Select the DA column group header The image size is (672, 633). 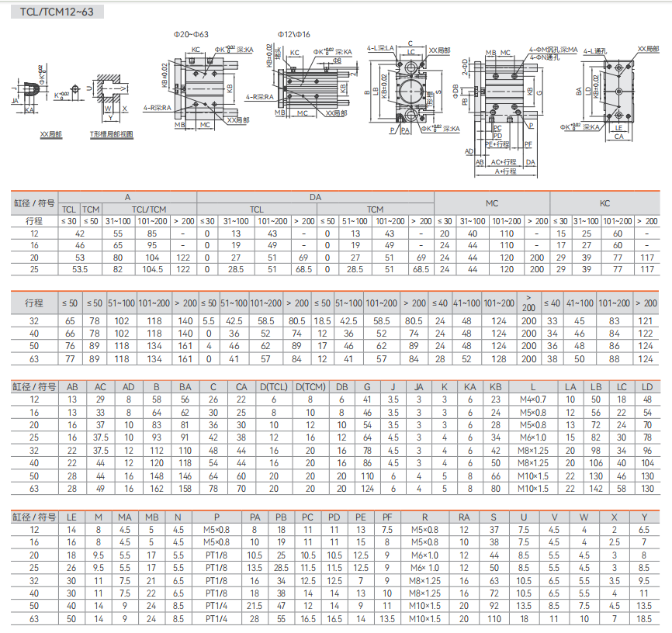pos(315,198)
